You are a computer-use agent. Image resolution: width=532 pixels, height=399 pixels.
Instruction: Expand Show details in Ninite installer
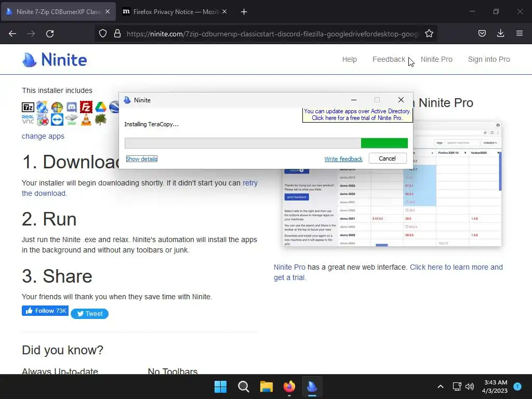click(x=141, y=159)
